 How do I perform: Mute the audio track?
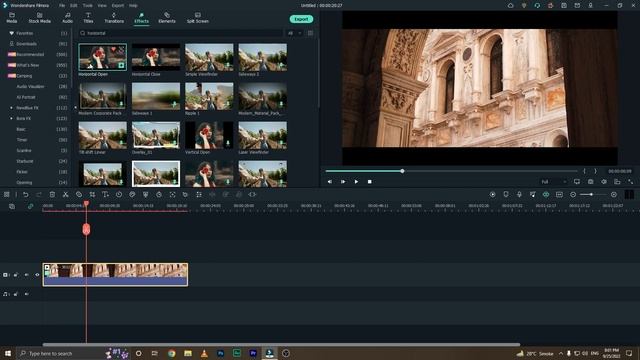click(27, 294)
